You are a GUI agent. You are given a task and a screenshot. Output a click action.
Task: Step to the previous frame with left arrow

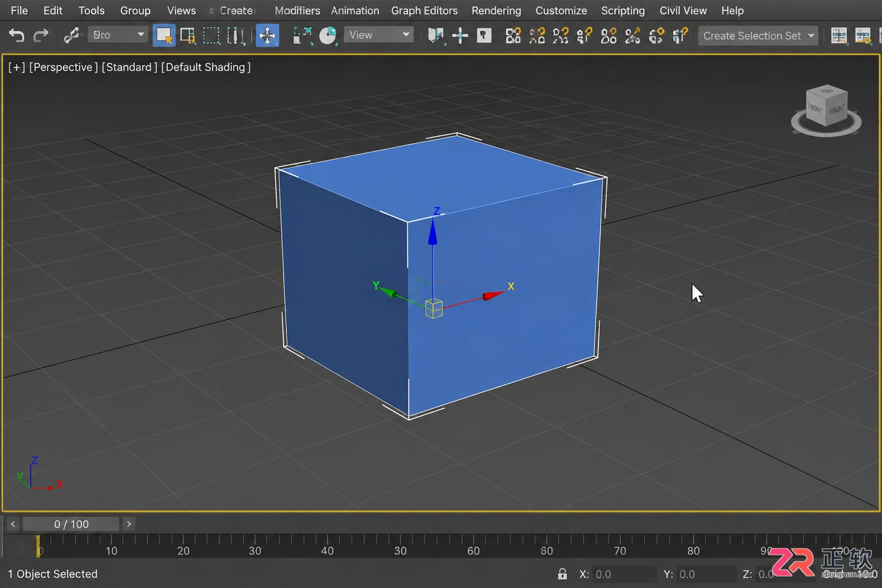[x=13, y=524]
